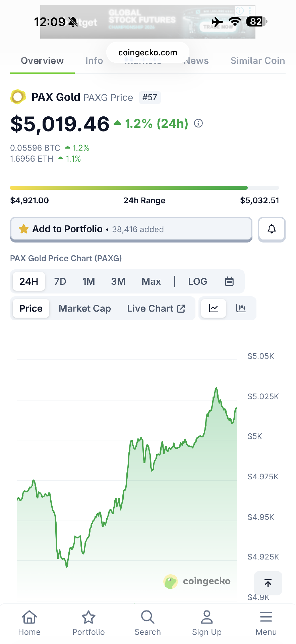Switch to the Similar Coin tab
This screenshot has height=644, width=296.
tap(257, 61)
